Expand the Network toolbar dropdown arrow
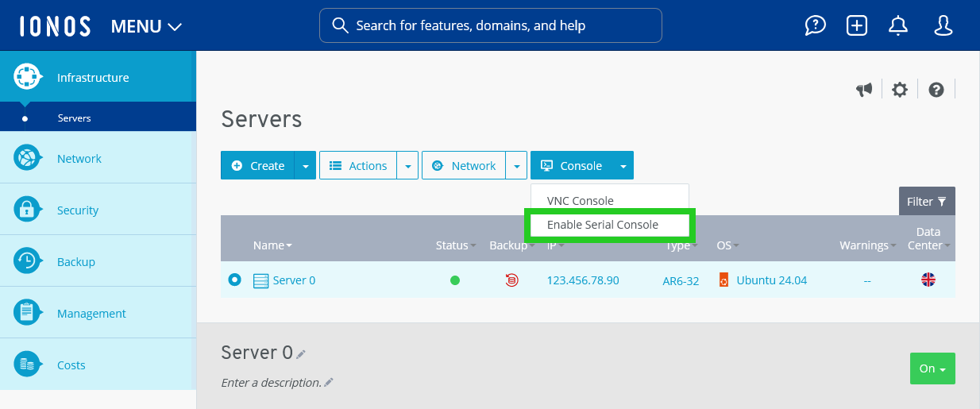 click(x=516, y=165)
